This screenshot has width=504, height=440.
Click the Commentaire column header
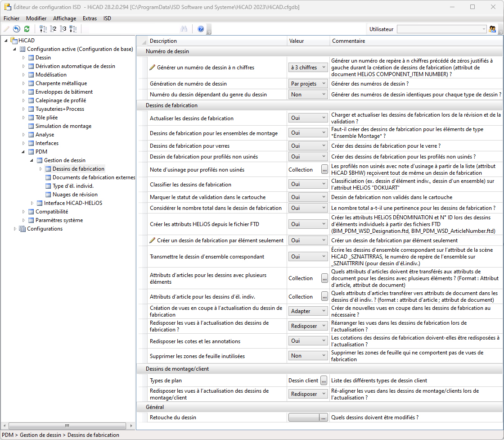pyautogui.click(x=417, y=41)
